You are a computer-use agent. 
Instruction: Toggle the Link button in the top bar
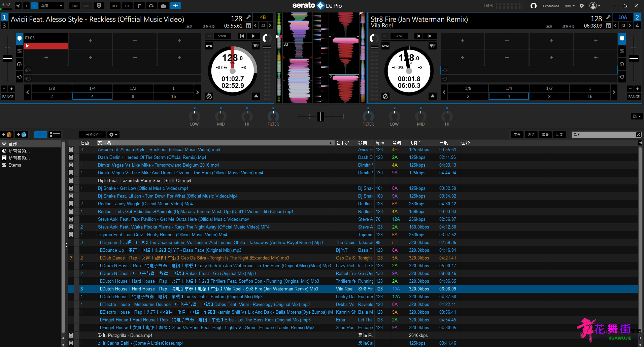tap(75, 6)
